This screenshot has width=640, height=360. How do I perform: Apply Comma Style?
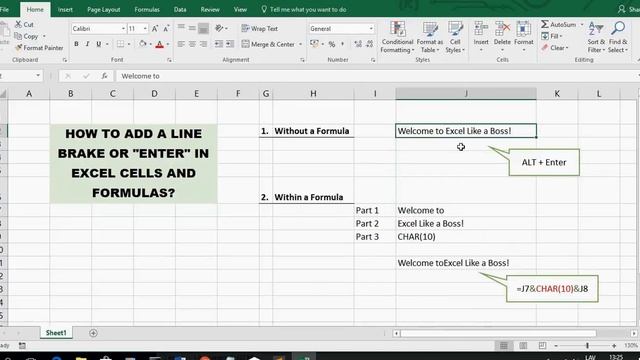point(342,44)
